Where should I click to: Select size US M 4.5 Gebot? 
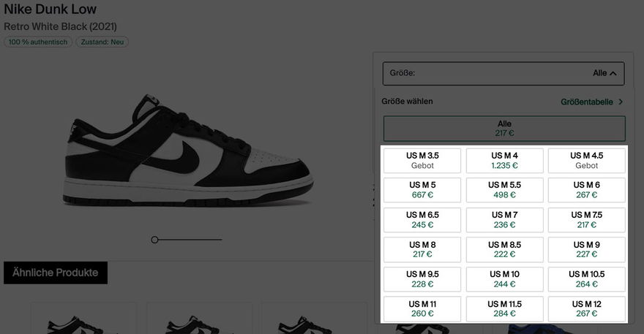click(x=586, y=161)
